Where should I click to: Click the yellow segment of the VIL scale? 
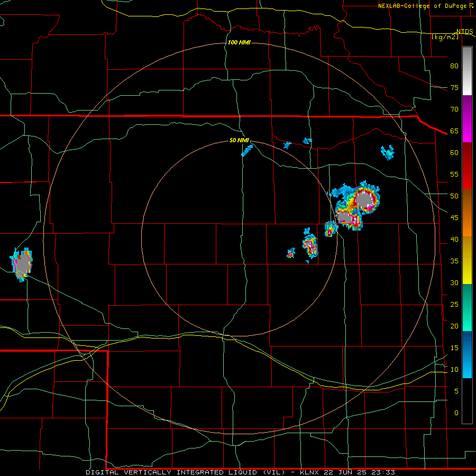[467, 260]
